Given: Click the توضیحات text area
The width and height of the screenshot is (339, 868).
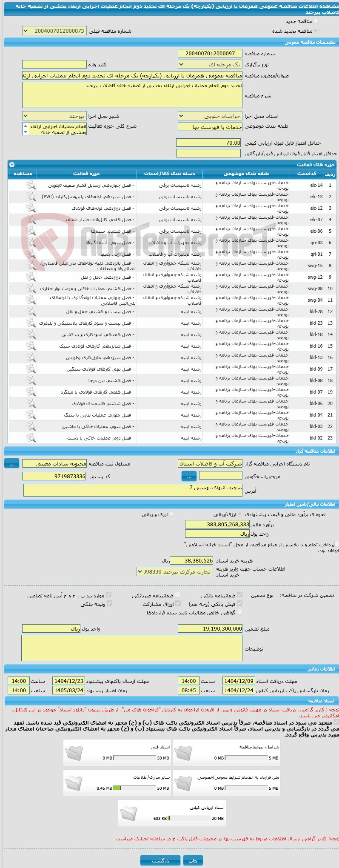Looking at the screenshot, I should coord(132,648).
